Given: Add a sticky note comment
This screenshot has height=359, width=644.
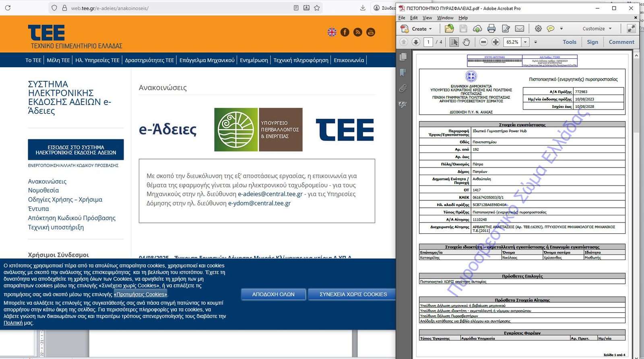Looking at the screenshot, I should [x=550, y=29].
